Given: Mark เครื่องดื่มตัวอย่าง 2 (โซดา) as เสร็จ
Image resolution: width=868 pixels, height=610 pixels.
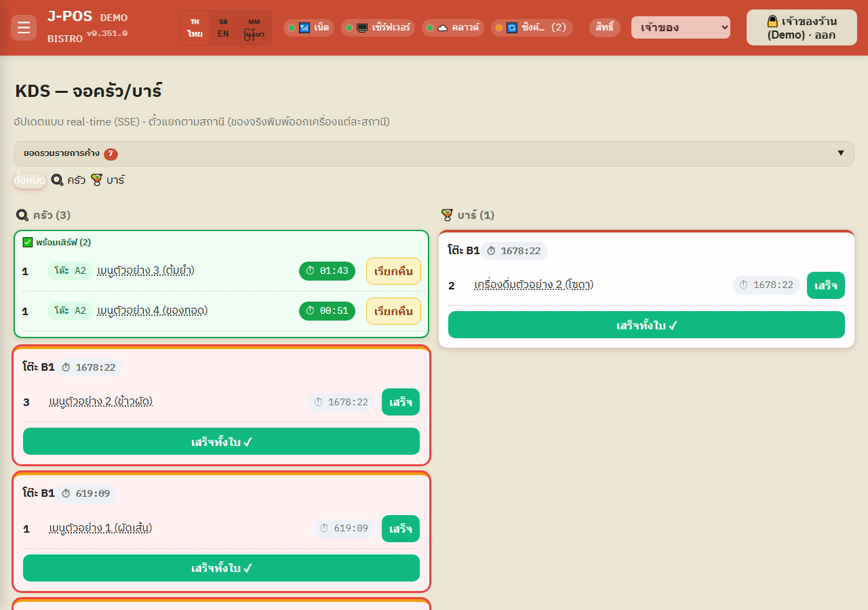Looking at the screenshot, I should 826,285.
